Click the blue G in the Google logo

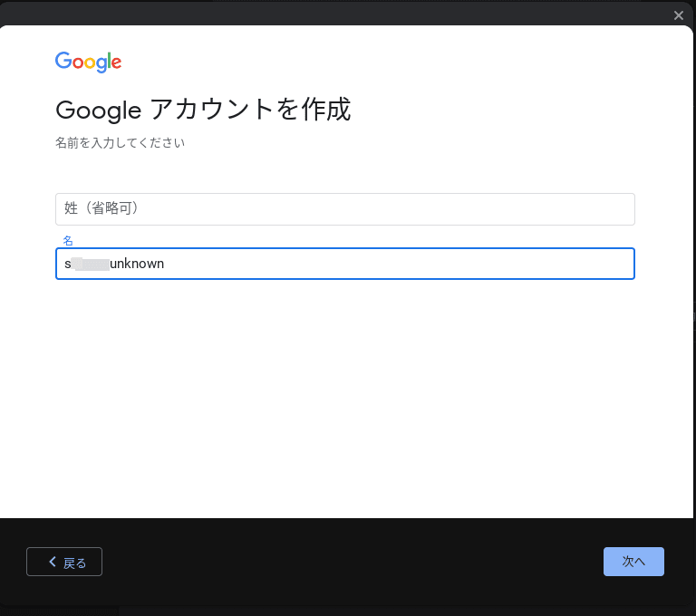[63, 60]
